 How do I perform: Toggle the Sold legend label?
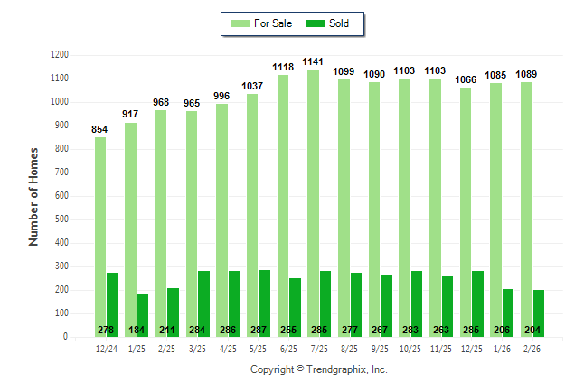(341, 23)
